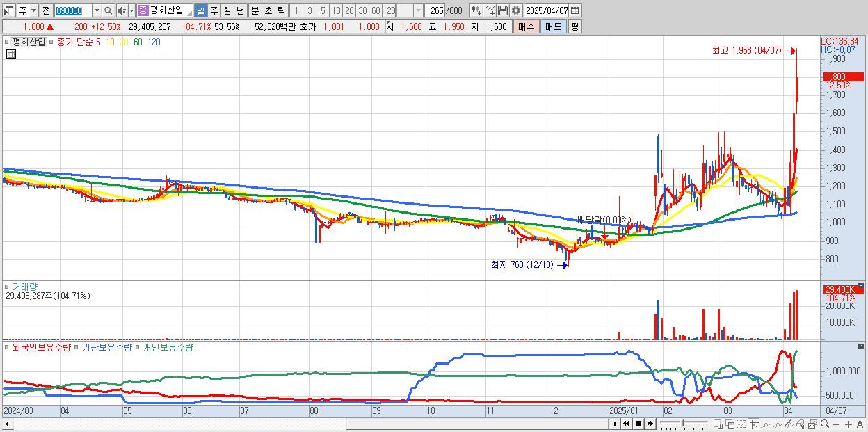Open dropdown arrow next to 주 button
This screenshot has height=432, width=868.
point(33,10)
